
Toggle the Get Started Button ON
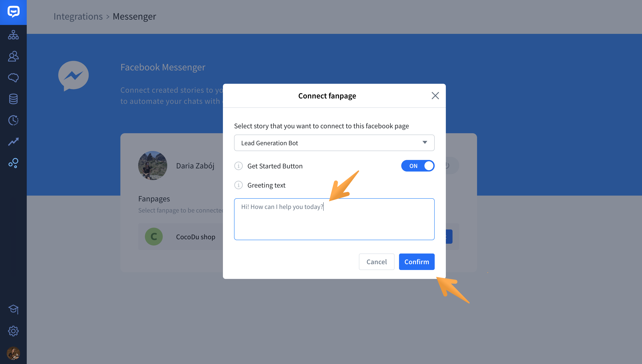point(418,166)
